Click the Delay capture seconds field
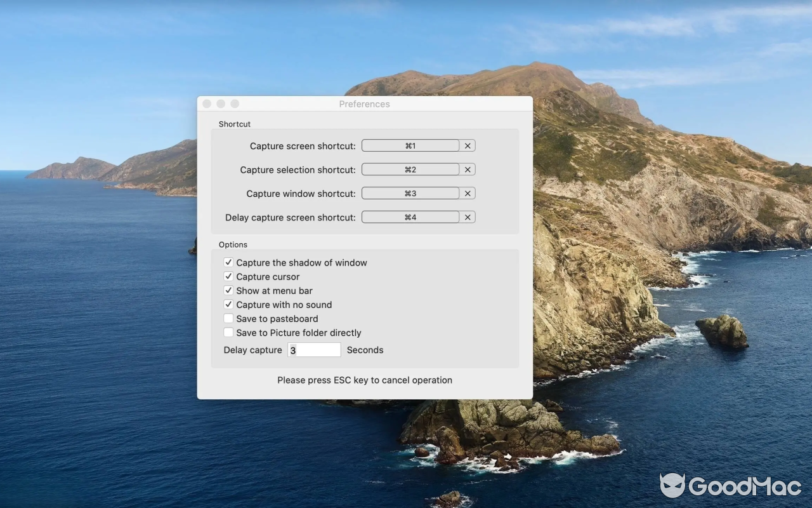 [x=314, y=350]
